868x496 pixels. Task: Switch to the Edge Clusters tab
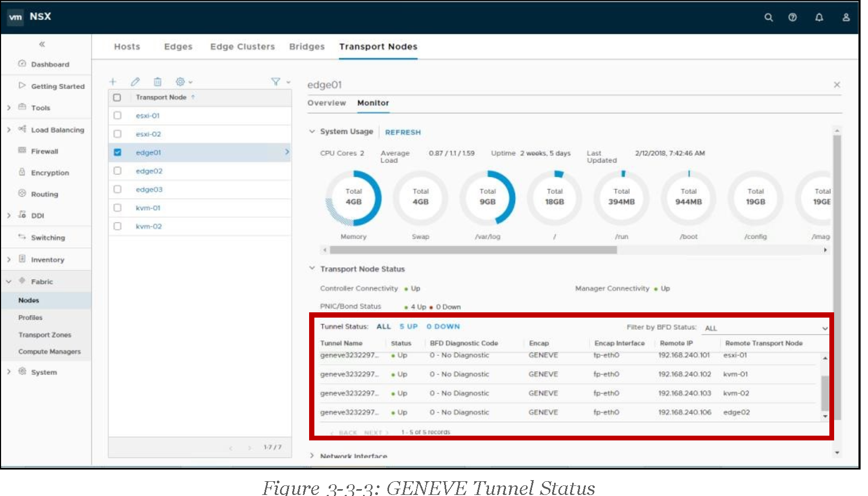click(242, 47)
